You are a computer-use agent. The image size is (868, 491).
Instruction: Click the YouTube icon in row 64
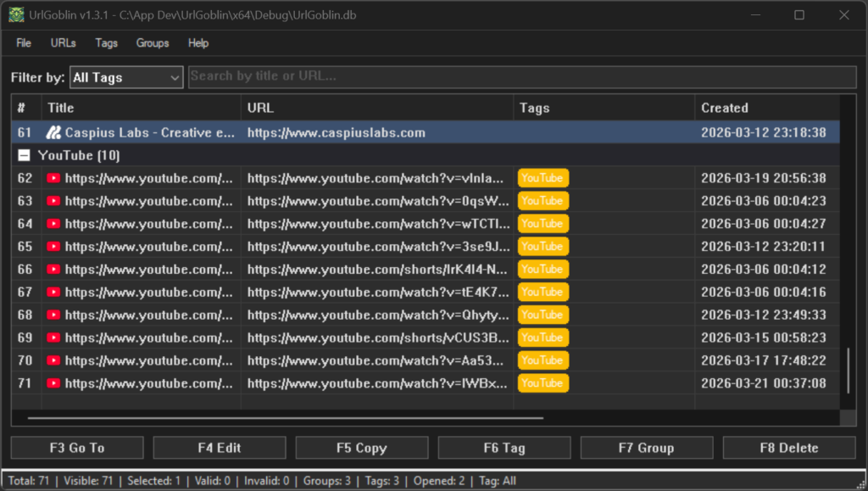(x=54, y=224)
